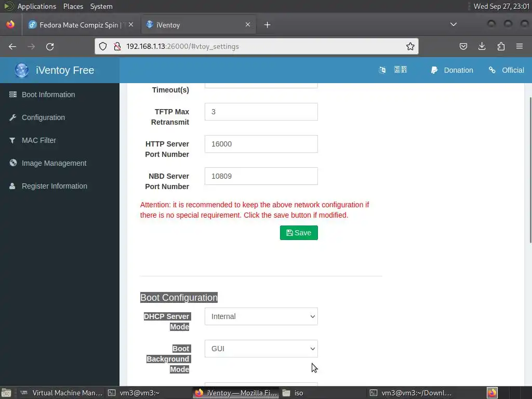
Task: Close the Fedora Mate Compiz Spin tab
Action: click(131, 24)
